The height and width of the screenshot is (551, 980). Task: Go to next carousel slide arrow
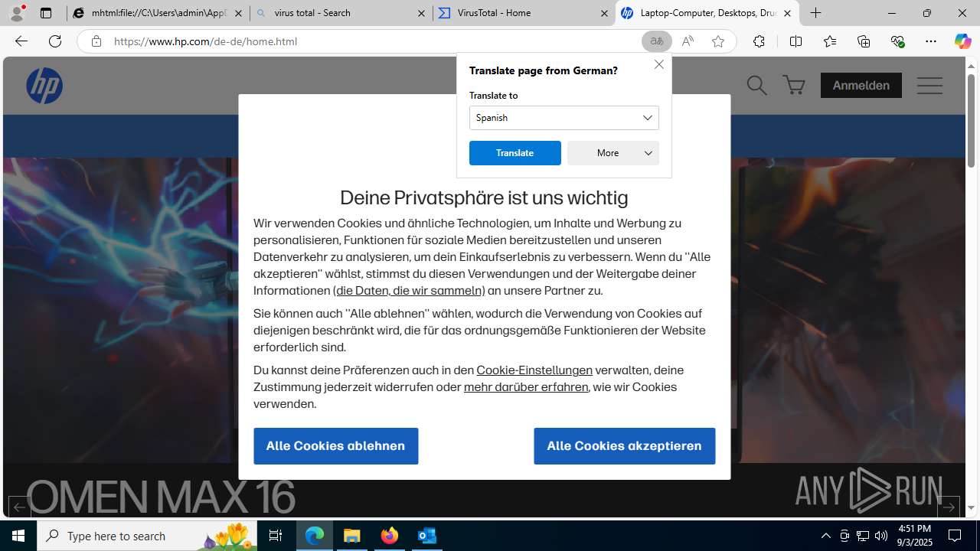pyautogui.click(x=948, y=507)
